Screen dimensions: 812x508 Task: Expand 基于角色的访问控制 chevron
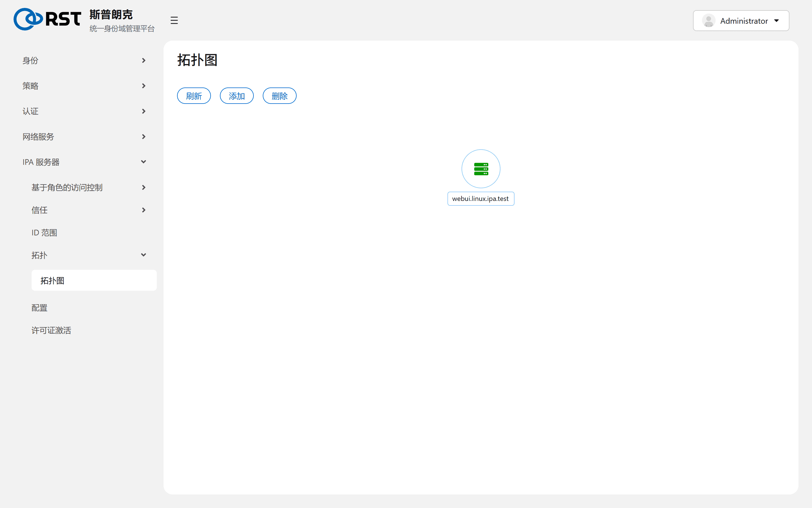[x=144, y=187]
